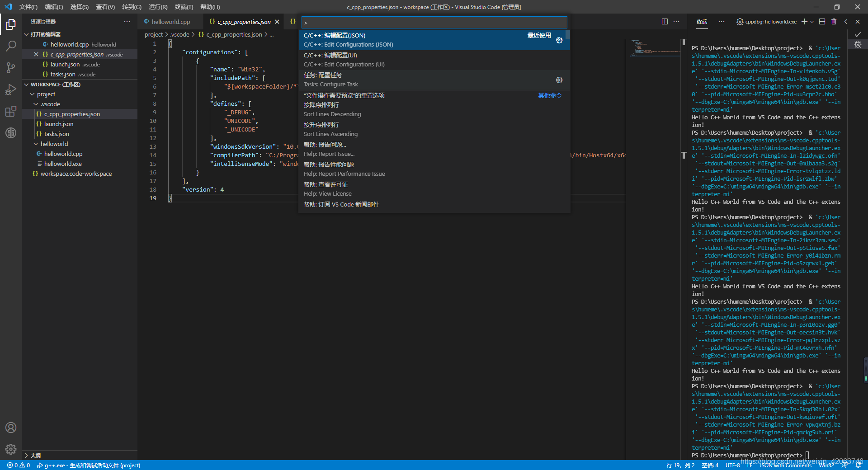Run Sort Lines Ascending command
Screen dimensions: 868x470
(434, 129)
